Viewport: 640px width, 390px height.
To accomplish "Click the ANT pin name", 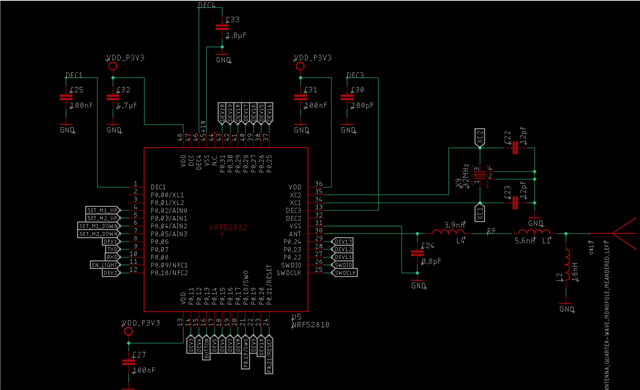I will 295,234.
